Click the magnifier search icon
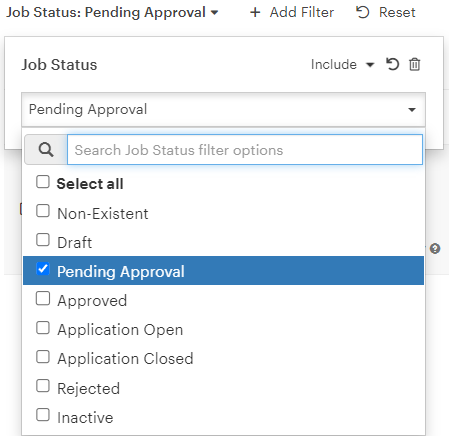This screenshot has height=436, width=449. pos(46,150)
